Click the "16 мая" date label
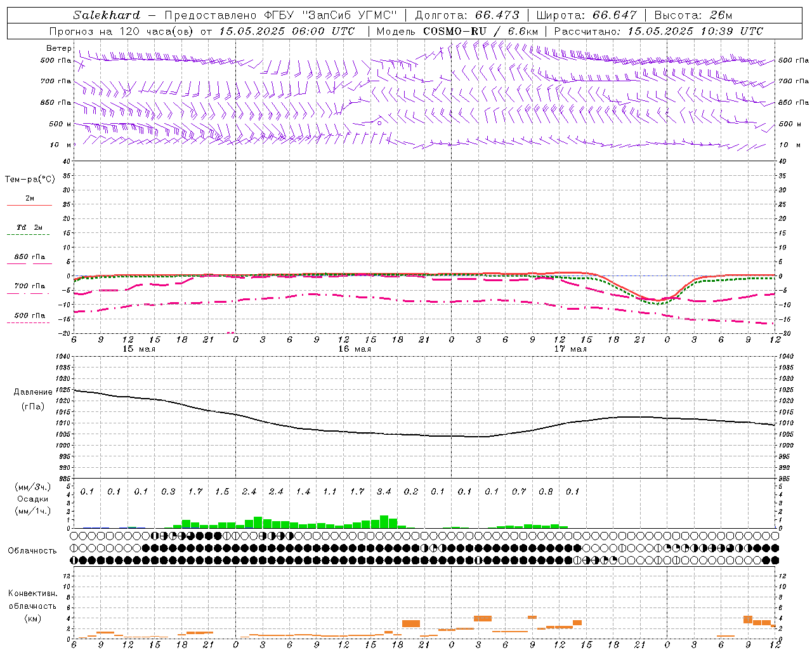 pyautogui.click(x=355, y=349)
